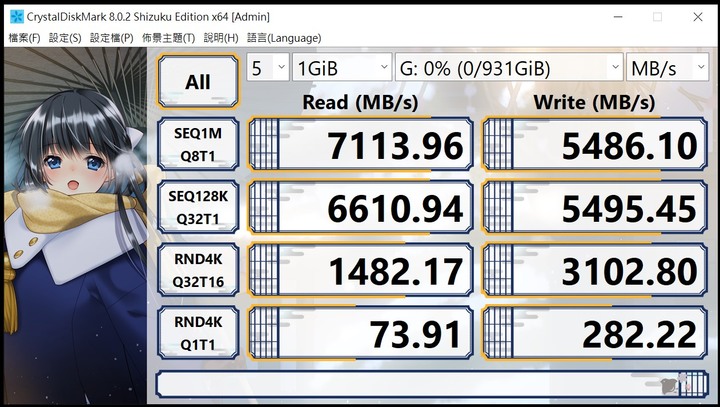This screenshot has height=407, width=720.
Task: Click the RND4K Q1T1 write result 282.22
Action: 595,333
